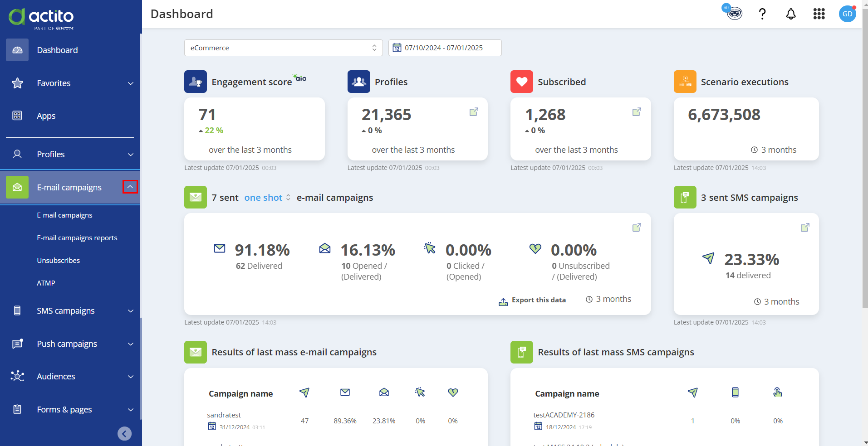Open the GD user avatar menu
This screenshot has height=446, width=868.
coord(847,14)
